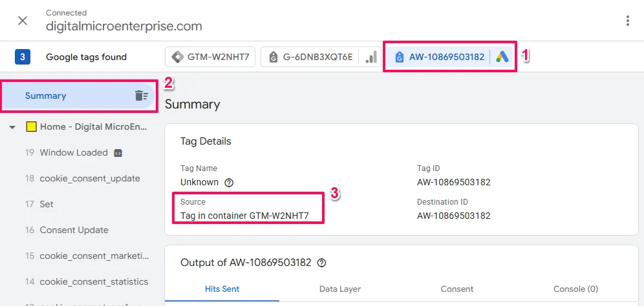Collapse the Home - Digital MicroEnterprise page group
This screenshot has height=306, width=644.
tap(12, 127)
